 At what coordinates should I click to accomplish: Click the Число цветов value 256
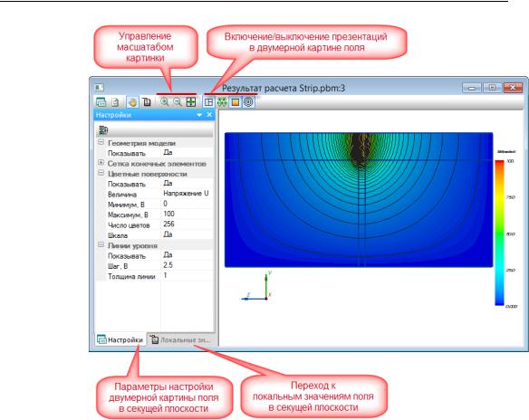188,224
